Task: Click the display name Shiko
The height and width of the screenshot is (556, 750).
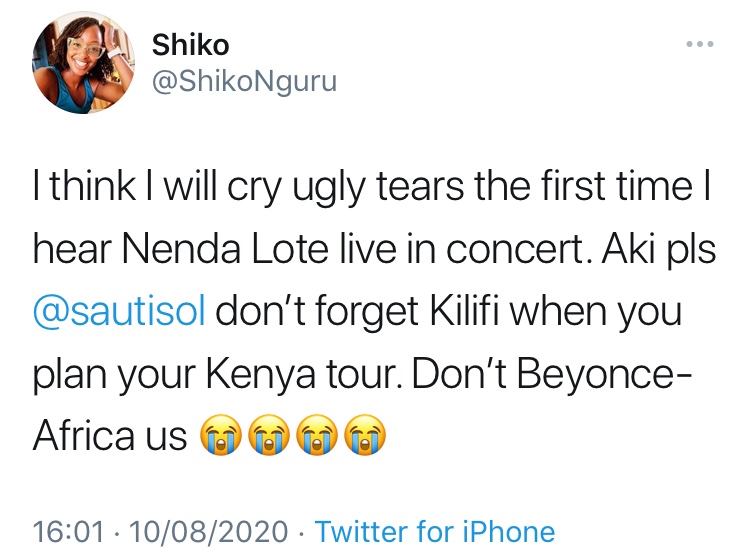Action: (x=190, y=45)
